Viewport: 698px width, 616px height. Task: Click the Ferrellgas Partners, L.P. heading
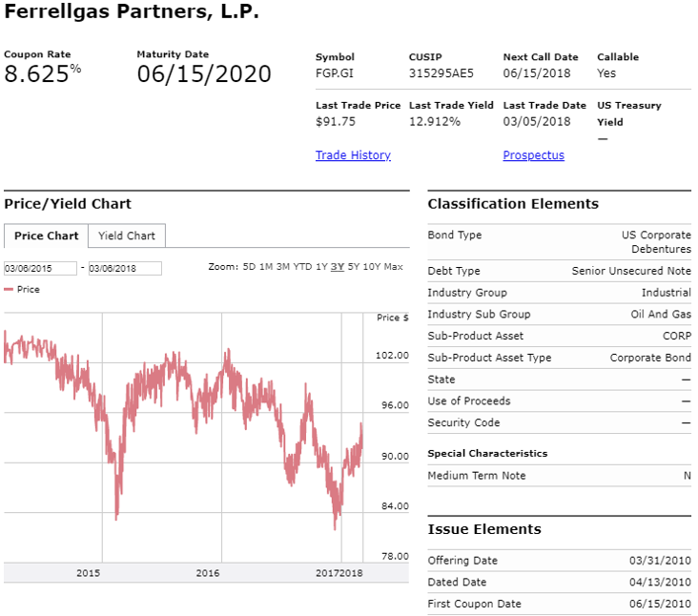(132, 11)
